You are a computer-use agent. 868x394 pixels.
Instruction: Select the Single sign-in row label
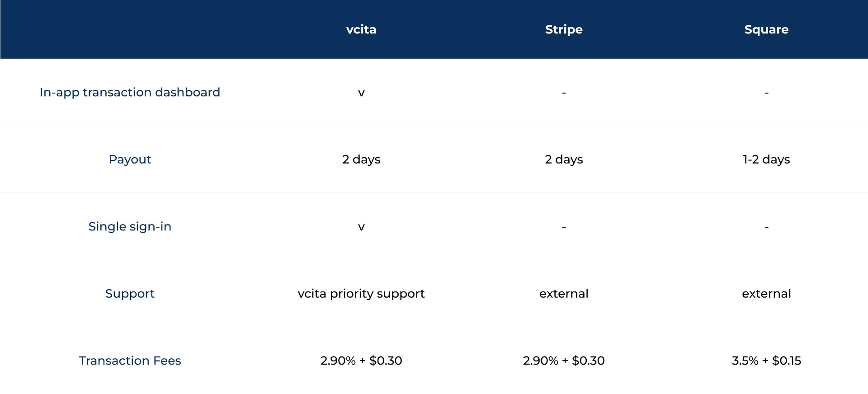(130, 226)
